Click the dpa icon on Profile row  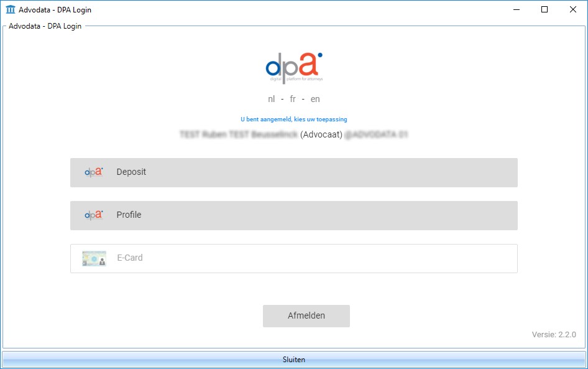[x=94, y=215]
